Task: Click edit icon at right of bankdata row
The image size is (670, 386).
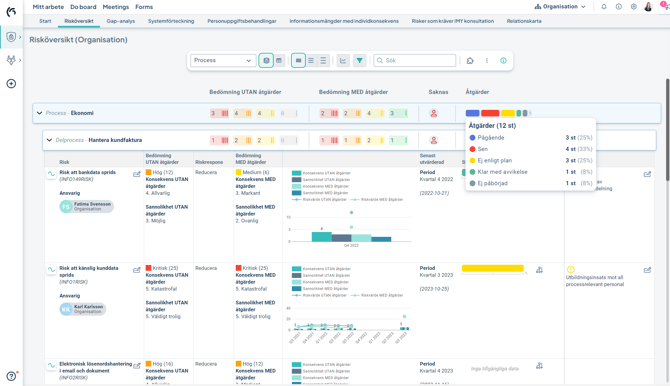Action: pyautogui.click(x=647, y=174)
